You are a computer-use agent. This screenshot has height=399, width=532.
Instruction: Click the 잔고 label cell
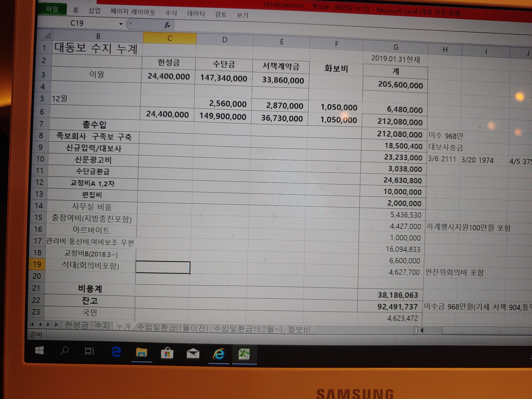(90, 300)
